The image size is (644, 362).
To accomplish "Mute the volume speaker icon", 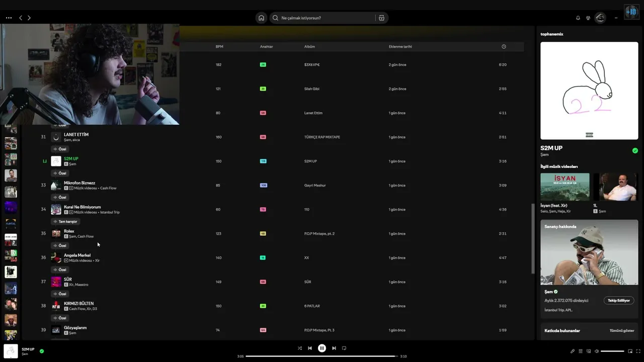I will pyautogui.click(x=597, y=351).
